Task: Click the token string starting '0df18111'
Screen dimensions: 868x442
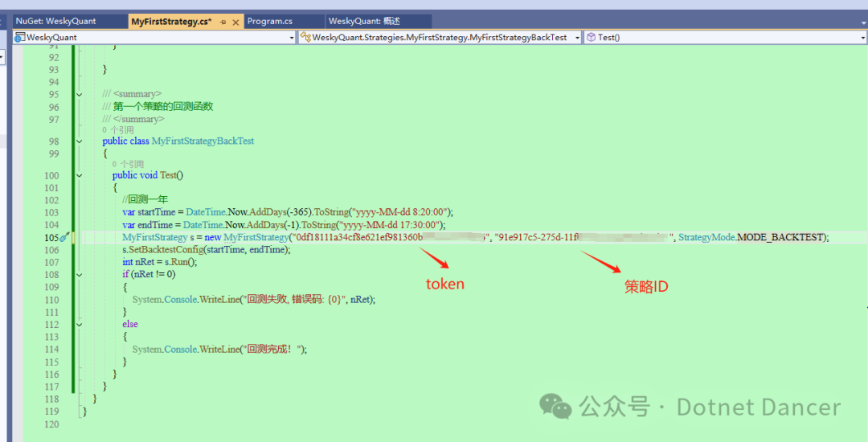Action: (390, 237)
